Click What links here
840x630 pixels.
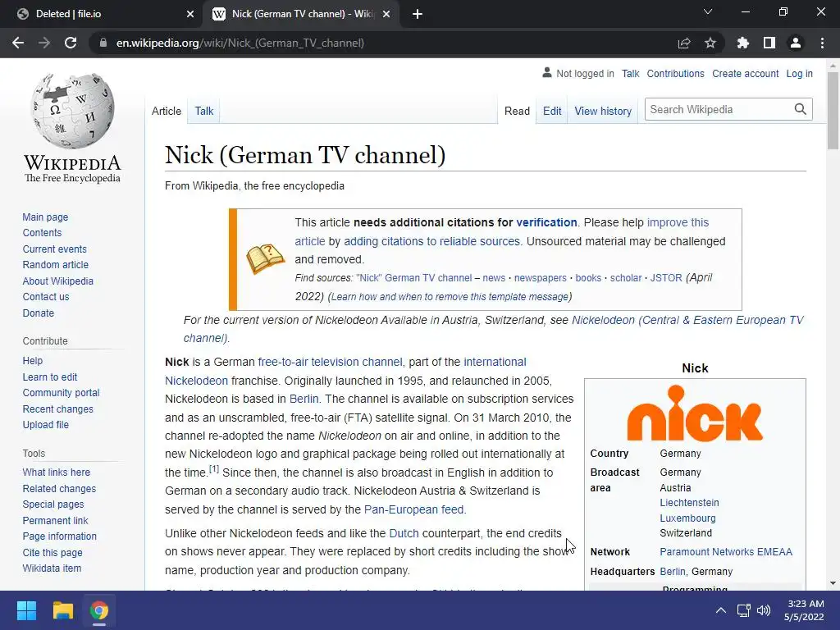point(57,472)
